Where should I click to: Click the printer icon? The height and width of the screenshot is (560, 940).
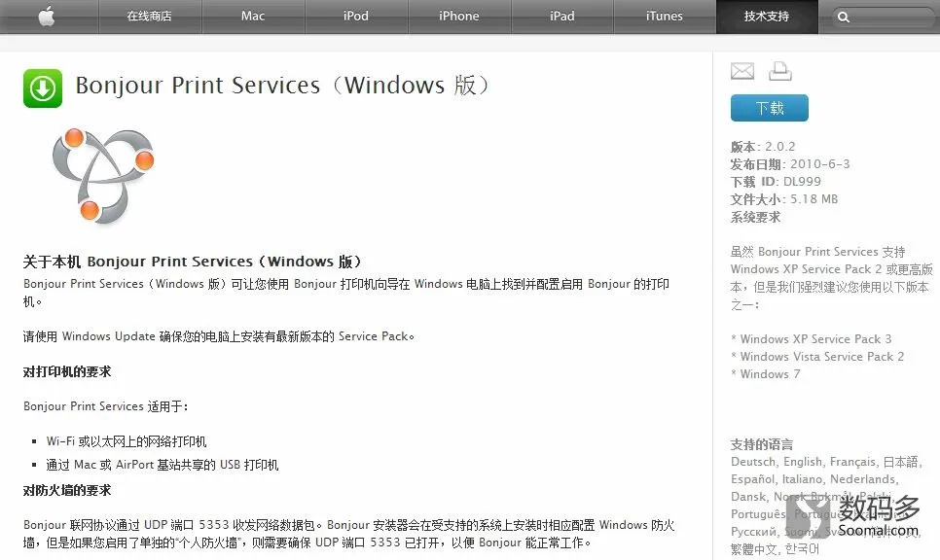[780, 71]
